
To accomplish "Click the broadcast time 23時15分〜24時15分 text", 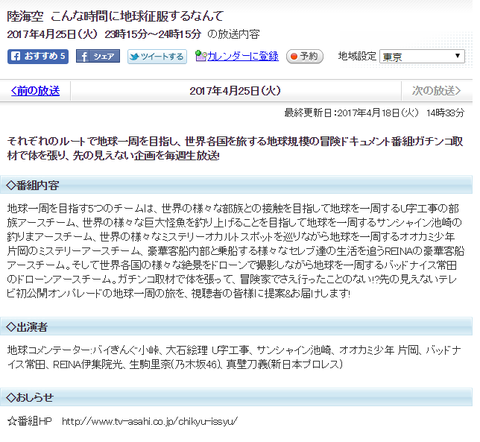I will (153, 34).
